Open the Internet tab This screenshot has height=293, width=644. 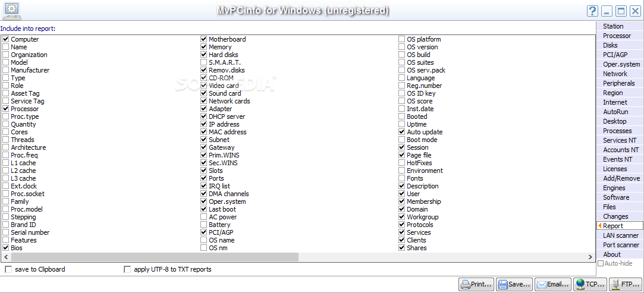pyautogui.click(x=620, y=102)
